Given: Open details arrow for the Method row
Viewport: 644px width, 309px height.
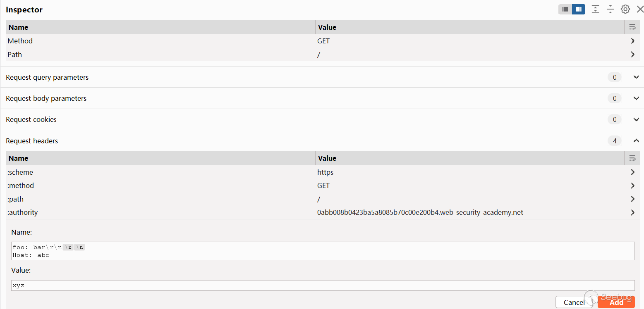Looking at the screenshot, I should (632, 41).
